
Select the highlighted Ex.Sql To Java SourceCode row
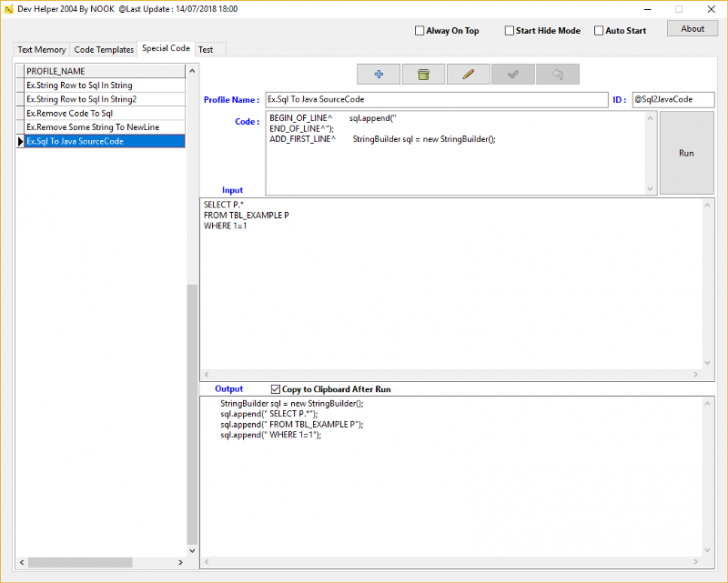pos(105,141)
